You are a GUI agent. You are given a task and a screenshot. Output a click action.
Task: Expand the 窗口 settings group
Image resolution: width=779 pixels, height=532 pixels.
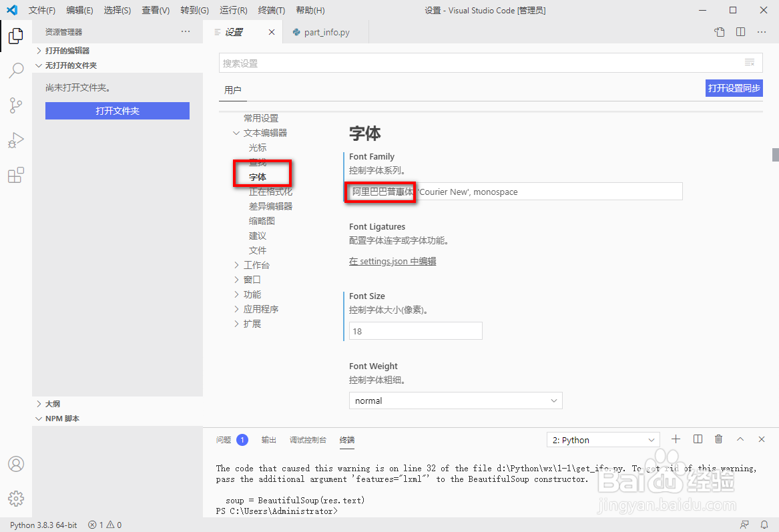pyautogui.click(x=247, y=280)
